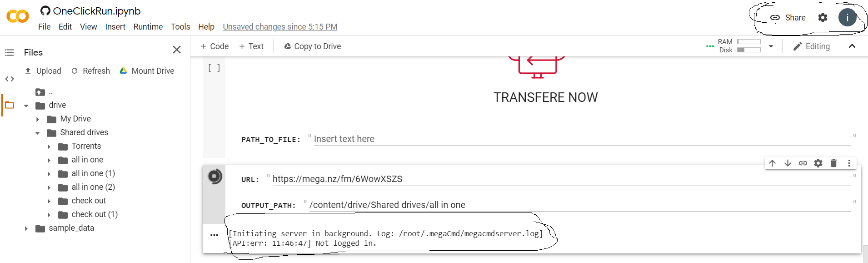Move the cell up with arrow icon
This screenshot has width=868, height=263.
click(x=772, y=163)
